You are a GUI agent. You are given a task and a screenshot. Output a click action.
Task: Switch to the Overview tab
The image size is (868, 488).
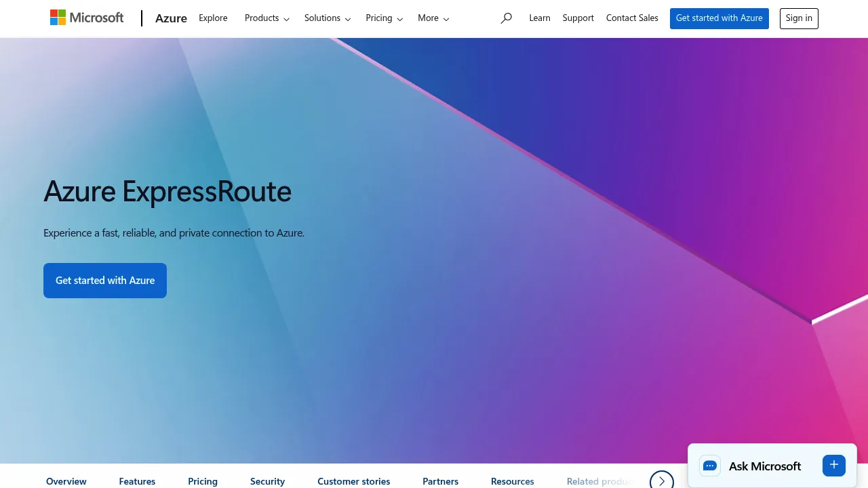coord(66,481)
